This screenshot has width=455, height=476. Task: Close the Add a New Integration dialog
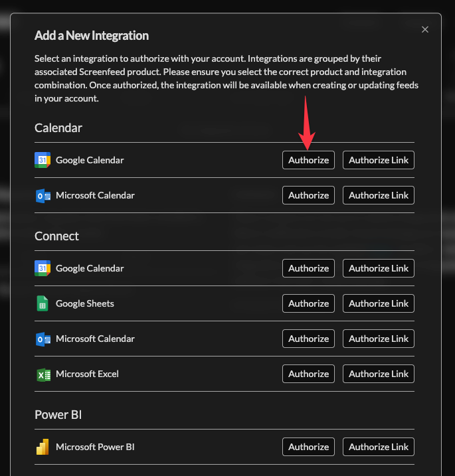point(425,29)
